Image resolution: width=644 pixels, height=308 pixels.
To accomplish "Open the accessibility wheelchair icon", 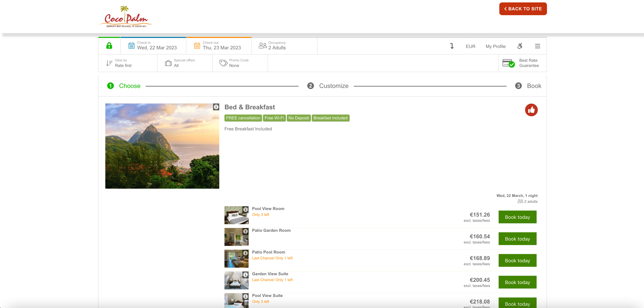I will pos(520,46).
